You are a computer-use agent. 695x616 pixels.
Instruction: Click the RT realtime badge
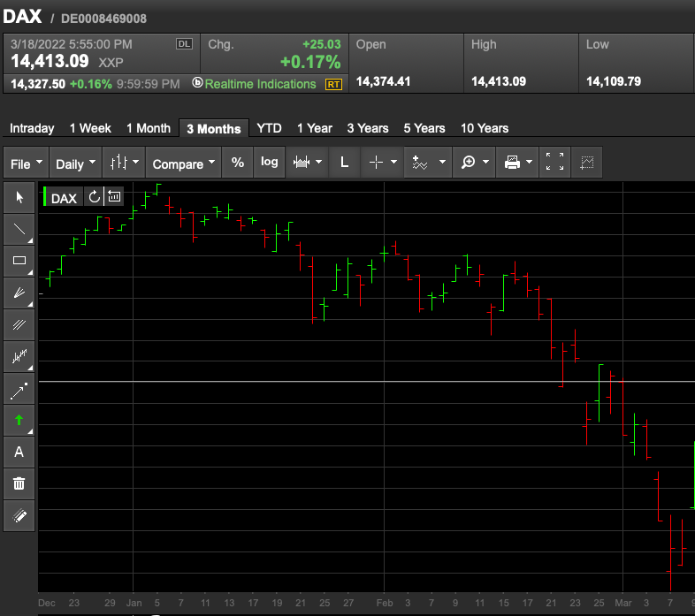point(333,84)
